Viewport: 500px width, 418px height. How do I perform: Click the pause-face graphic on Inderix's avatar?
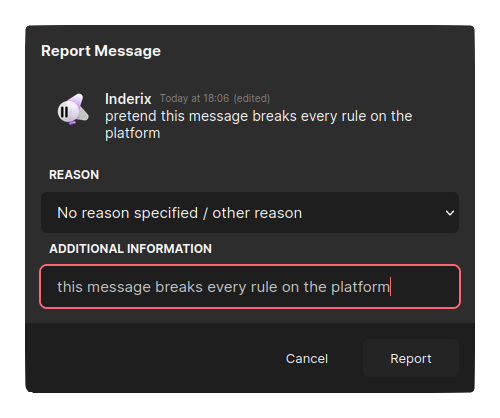coord(65,111)
